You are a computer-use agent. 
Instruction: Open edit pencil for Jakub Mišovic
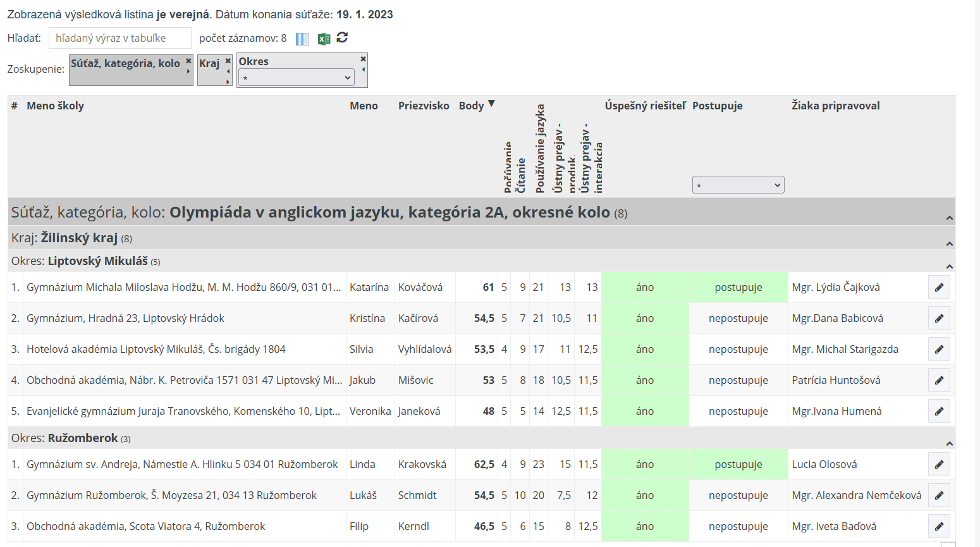click(939, 380)
